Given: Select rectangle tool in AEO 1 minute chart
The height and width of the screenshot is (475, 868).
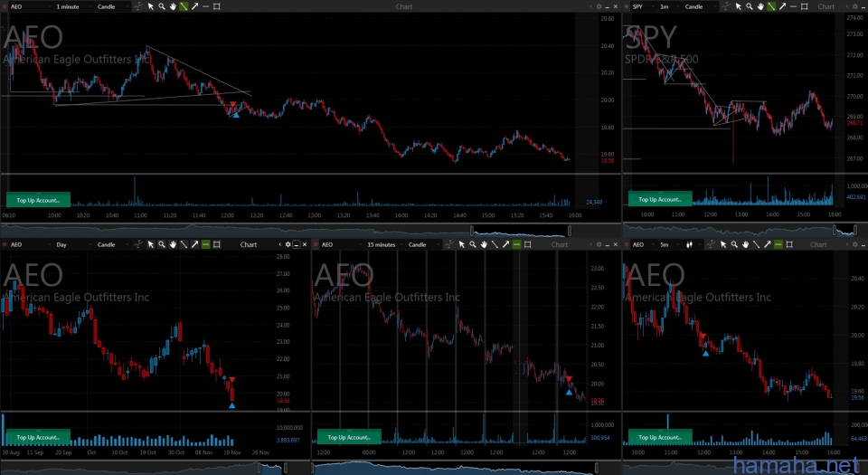Looking at the screenshot, I should pyautogui.click(x=216, y=6).
